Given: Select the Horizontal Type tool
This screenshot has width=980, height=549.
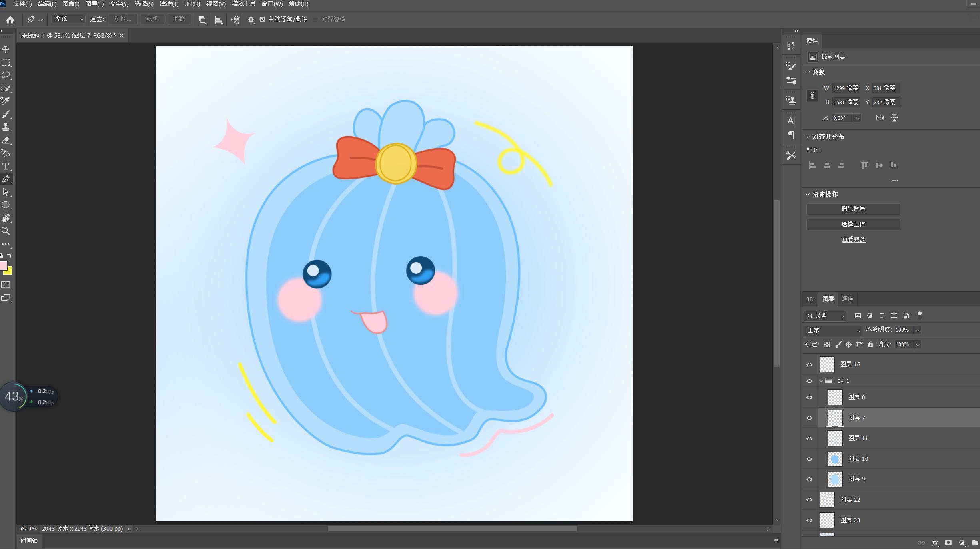Looking at the screenshot, I should pyautogui.click(x=6, y=166).
